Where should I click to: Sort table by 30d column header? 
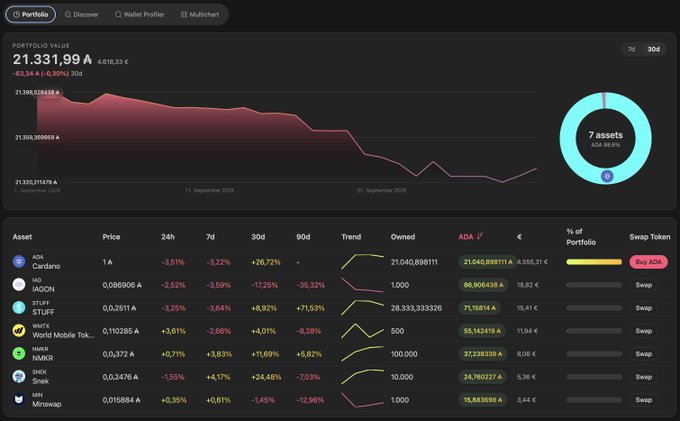[x=258, y=237]
